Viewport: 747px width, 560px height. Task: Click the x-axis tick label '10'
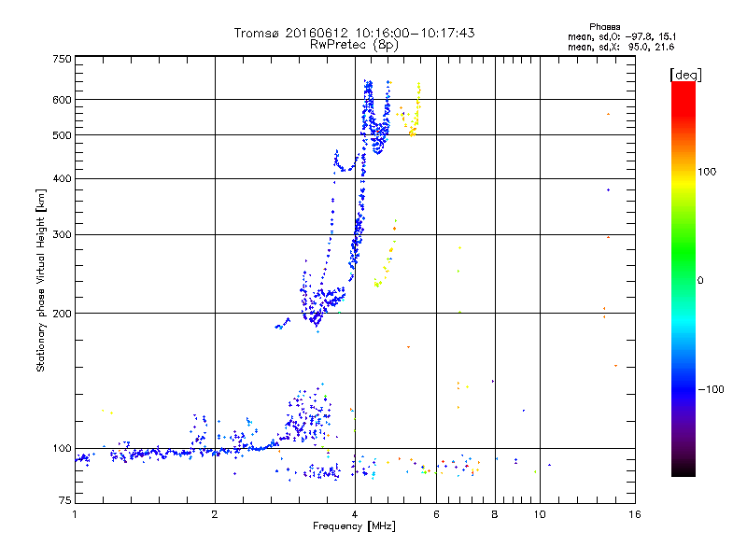[540, 514]
